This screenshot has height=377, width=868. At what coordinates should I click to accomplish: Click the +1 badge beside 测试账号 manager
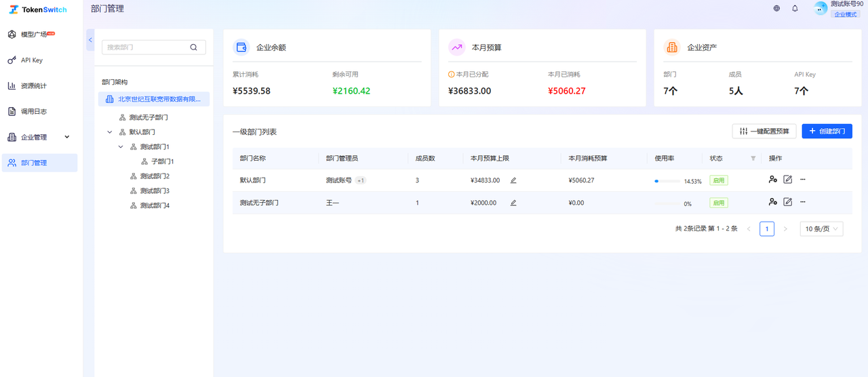point(361,180)
